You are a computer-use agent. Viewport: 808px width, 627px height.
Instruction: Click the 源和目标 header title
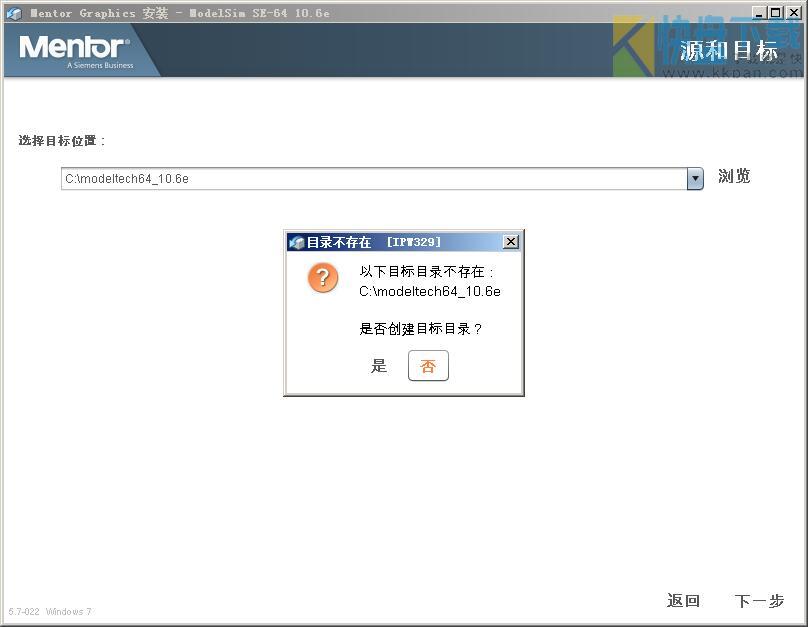click(729, 50)
